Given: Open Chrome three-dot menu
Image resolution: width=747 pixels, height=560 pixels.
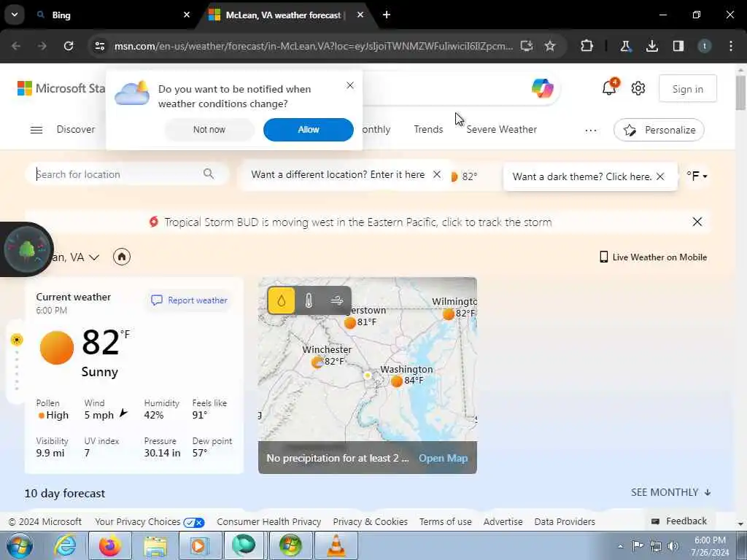Looking at the screenshot, I should click(x=731, y=46).
